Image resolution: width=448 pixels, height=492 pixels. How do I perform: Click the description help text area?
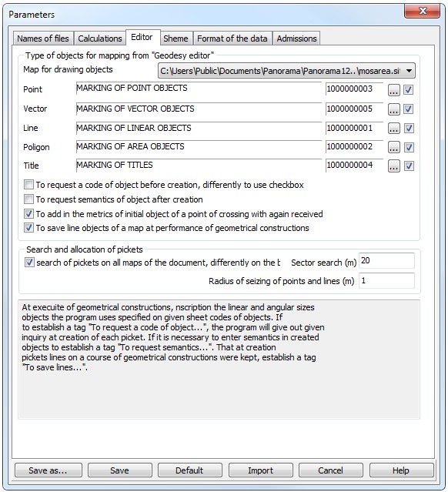point(219,360)
